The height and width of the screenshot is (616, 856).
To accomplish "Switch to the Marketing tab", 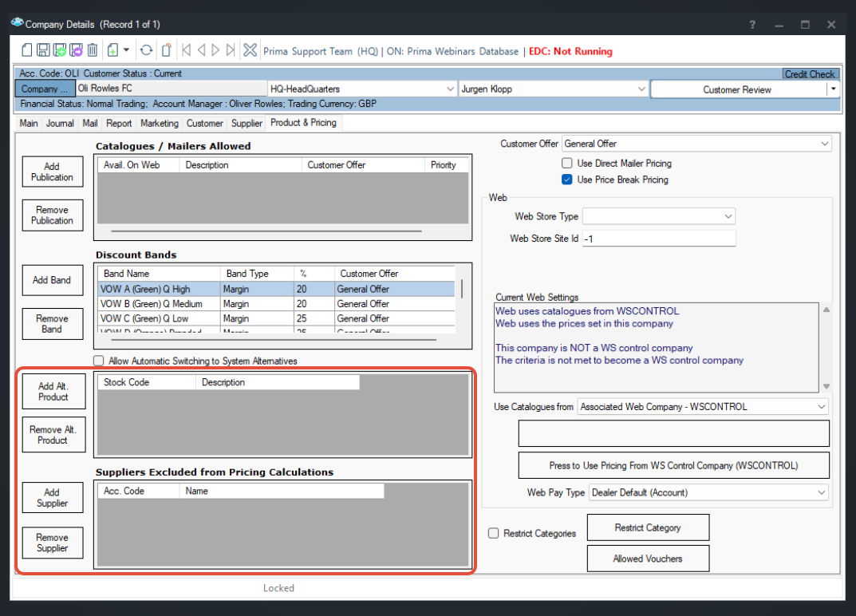I will 160,124.
